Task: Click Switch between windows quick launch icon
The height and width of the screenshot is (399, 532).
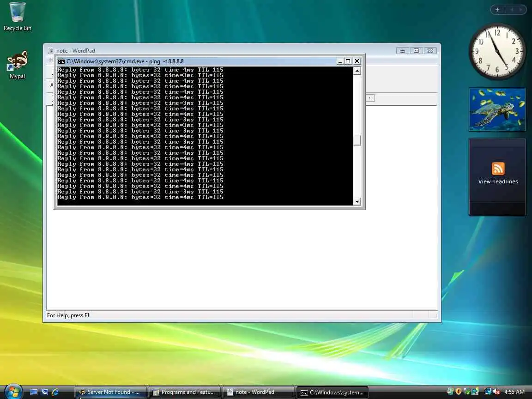Action: tap(44, 392)
